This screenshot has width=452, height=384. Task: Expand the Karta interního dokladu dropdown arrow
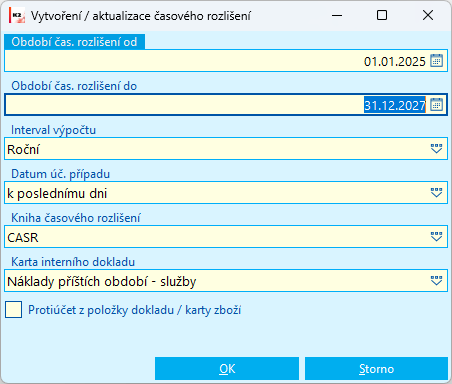(436, 281)
